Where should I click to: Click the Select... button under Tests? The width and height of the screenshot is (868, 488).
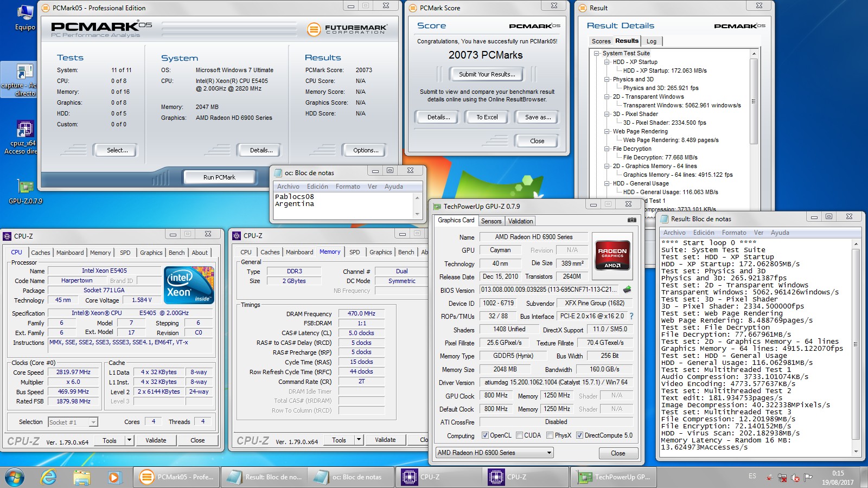(x=117, y=150)
